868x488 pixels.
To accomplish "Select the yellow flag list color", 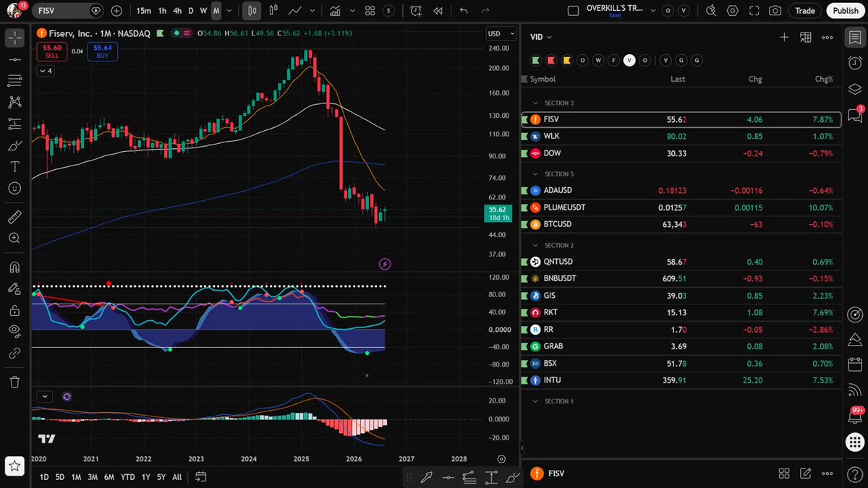I will pos(566,60).
